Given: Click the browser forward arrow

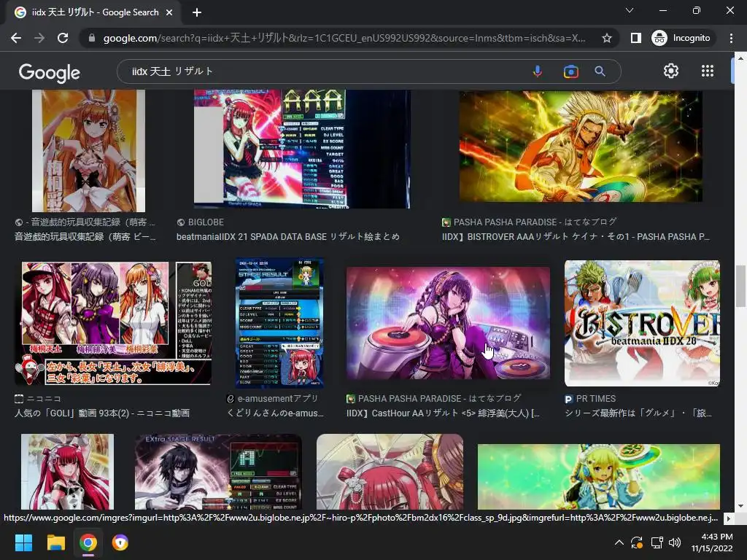Looking at the screenshot, I should [x=39, y=38].
